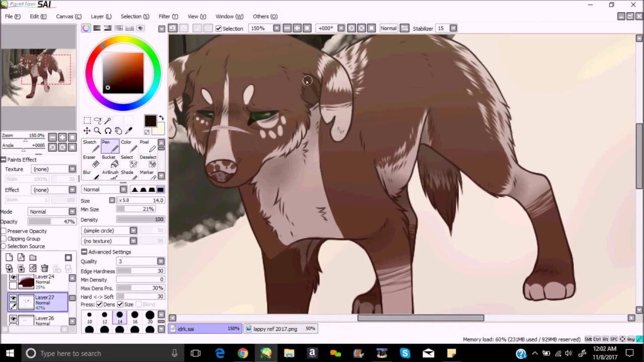This screenshot has height=362, width=644.
Task: Create a new layer folder
Action: pyautogui.click(x=33, y=257)
